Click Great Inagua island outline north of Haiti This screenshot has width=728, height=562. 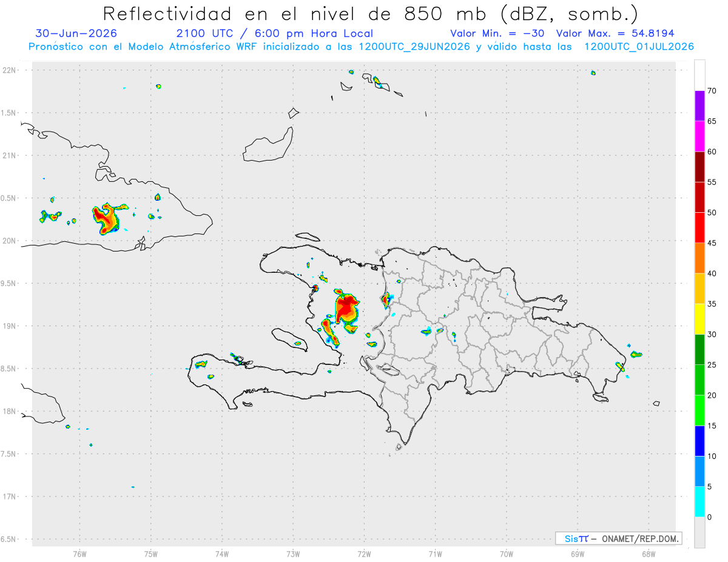pyautogui.click(x=268, y=146)
